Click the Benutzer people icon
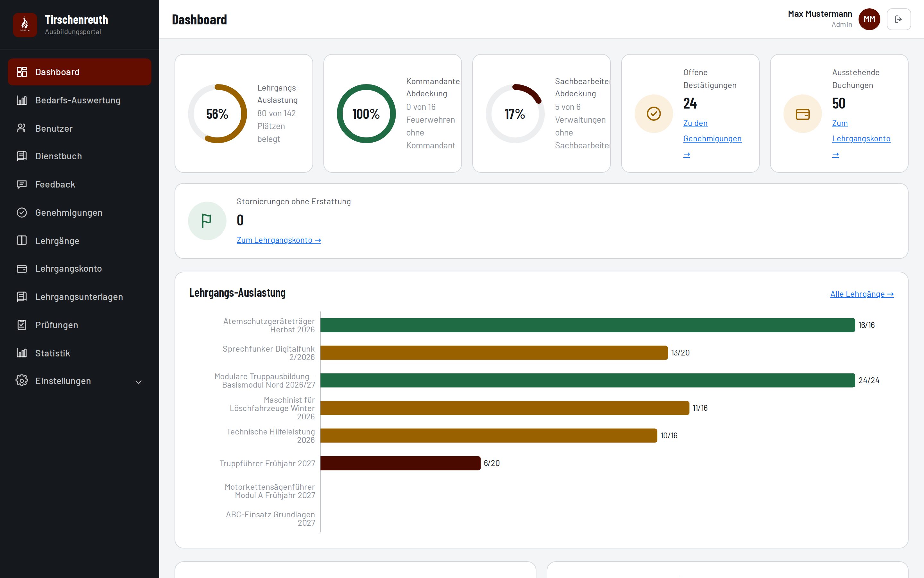The height and width of the screenshot is (578, 924). click(22, 128)
